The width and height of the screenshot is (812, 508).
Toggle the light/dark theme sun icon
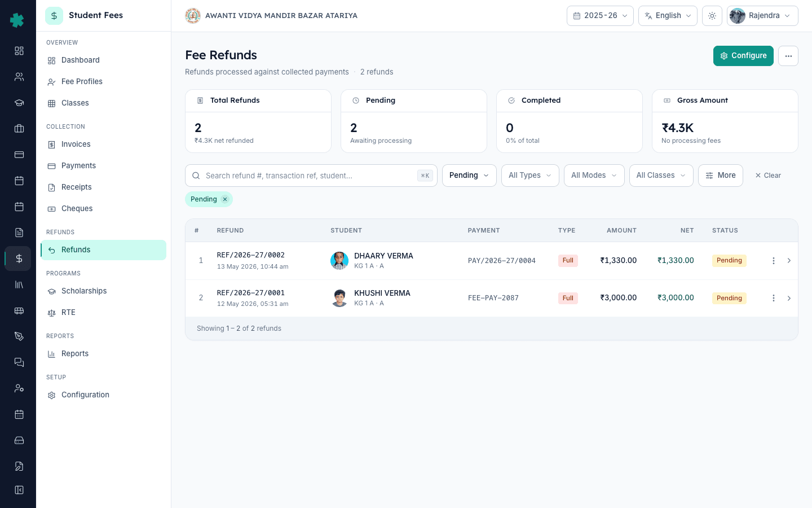coord(712,16)
